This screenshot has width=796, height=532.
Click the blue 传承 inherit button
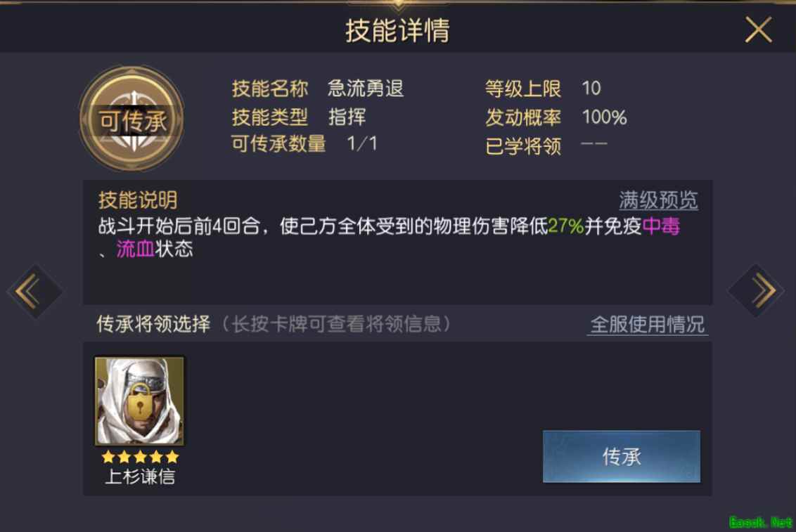pyautogui.click(x=622, y=456)
